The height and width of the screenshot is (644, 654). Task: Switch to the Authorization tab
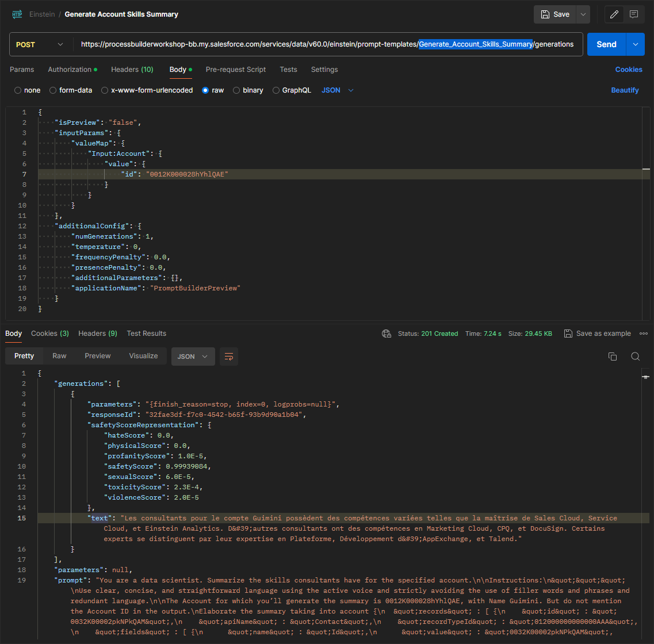tap(72, 70)
